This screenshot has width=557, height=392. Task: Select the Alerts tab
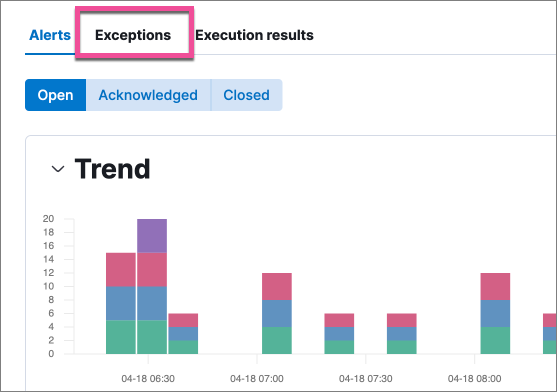click(49, 35)
